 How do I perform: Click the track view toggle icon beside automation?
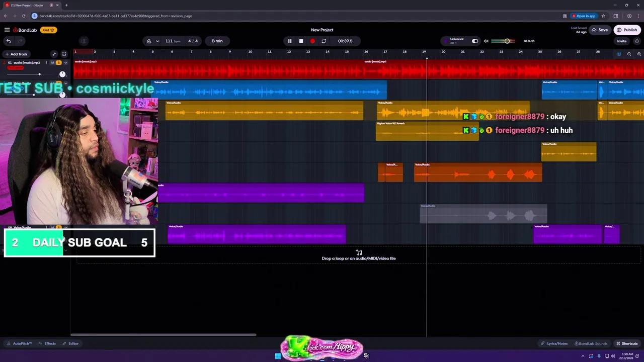tap(64, 54)
